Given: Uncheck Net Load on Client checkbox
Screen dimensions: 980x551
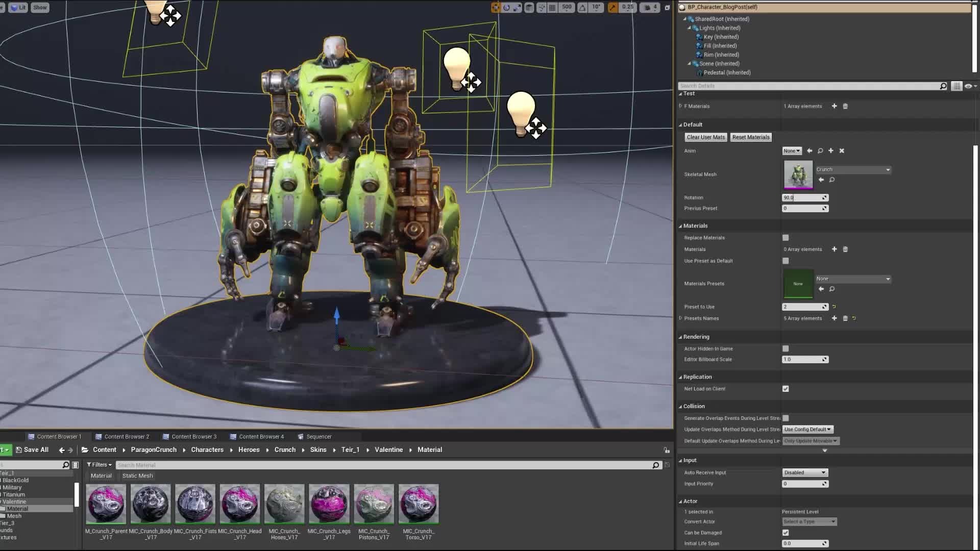Looking at the screenshot, I should (786, 389).
